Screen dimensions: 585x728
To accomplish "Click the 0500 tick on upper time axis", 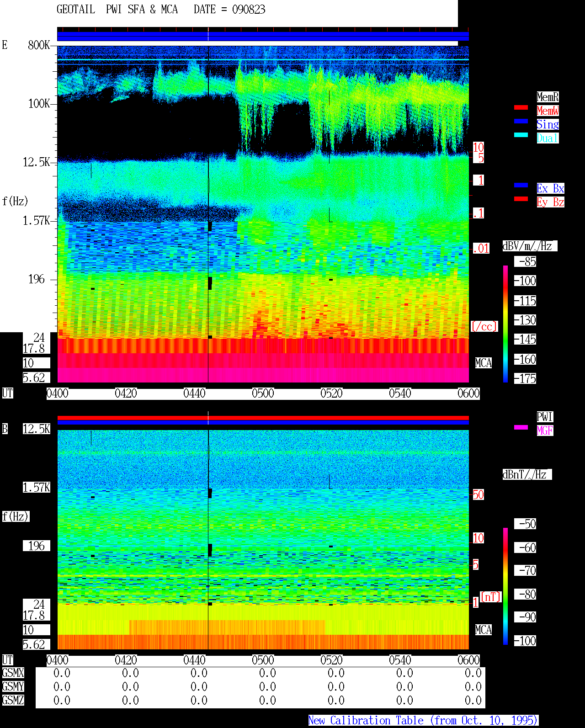I will tap(263, 393).
